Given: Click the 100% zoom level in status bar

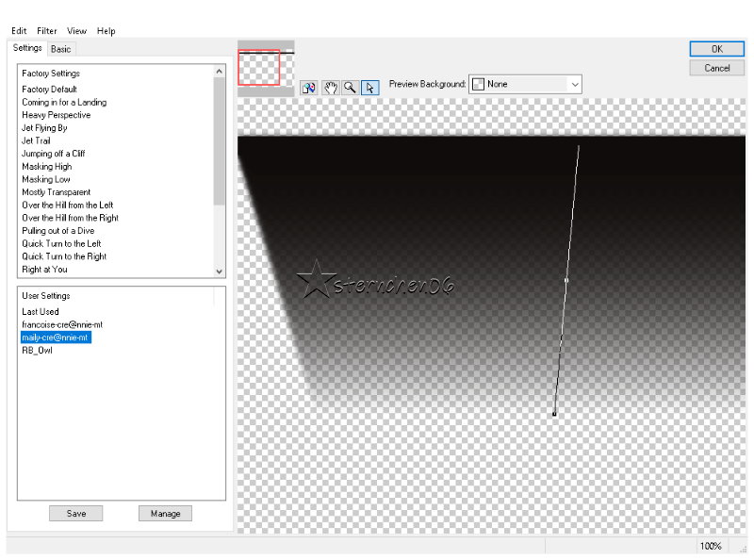Looking at the screenshot, I should 711,546.
